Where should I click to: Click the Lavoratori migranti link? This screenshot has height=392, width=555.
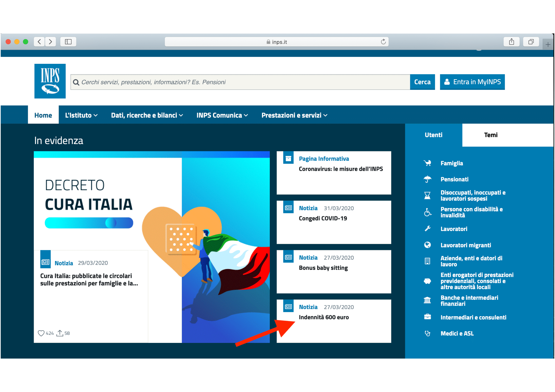[466, 245]
